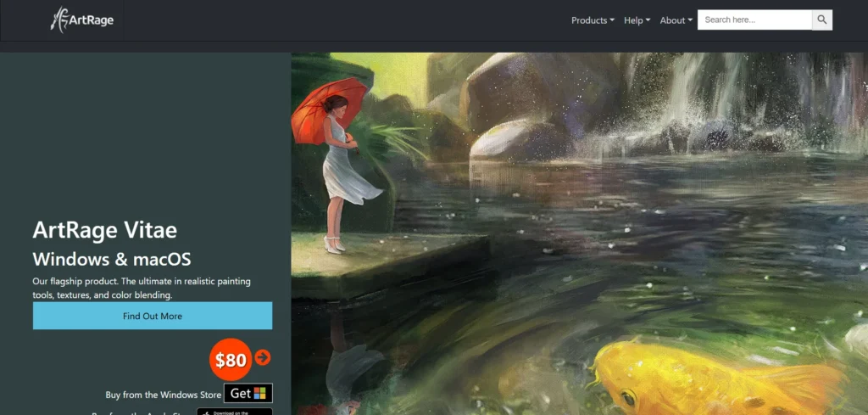Expand the Products dropdown menu
This screenshot has height=415, width=868.
click(x=593, y=20)
